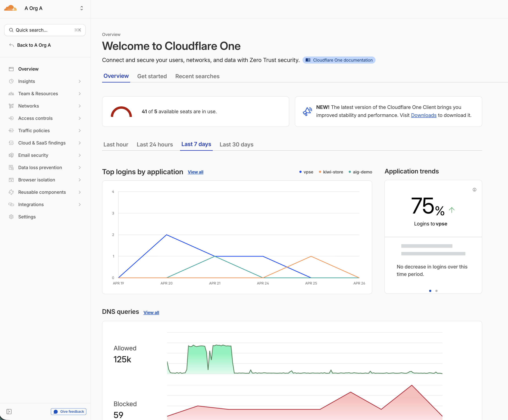Expand the Data loss prevention chevron
The width and height of the screenshot is (508, 420).
(80, 168)
